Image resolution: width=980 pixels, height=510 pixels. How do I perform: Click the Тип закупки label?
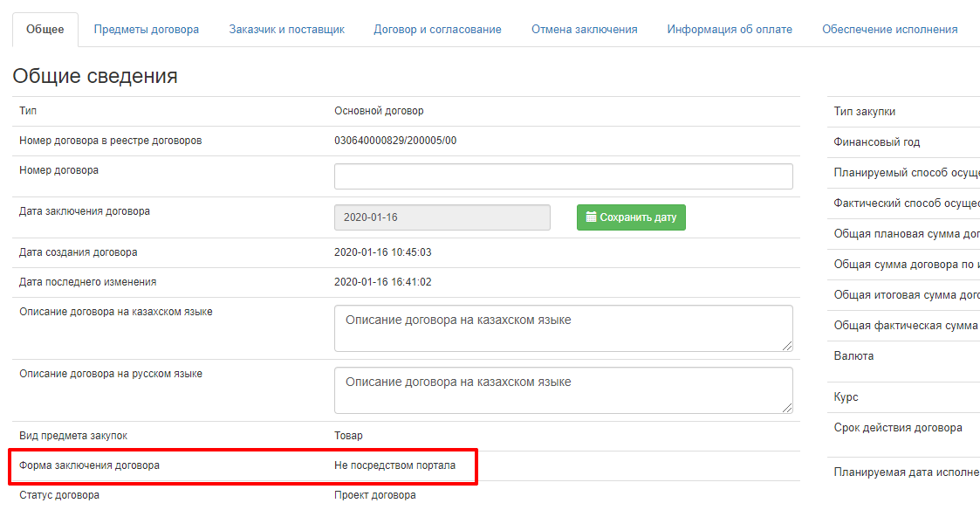point(864,112)
